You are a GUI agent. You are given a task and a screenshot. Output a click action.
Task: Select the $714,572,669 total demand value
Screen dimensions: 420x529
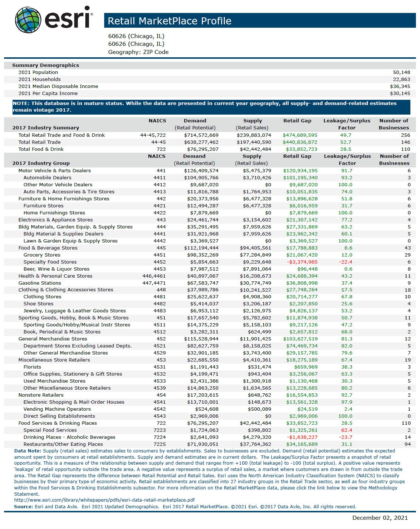point(201,135)
